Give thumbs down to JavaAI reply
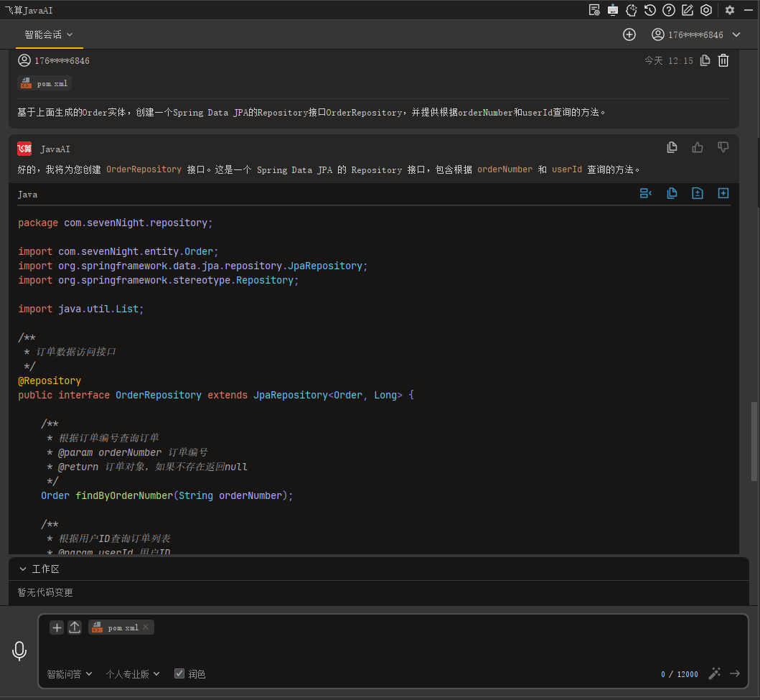The width and height of the screenshot is (760, 700). tap(723, 147)
